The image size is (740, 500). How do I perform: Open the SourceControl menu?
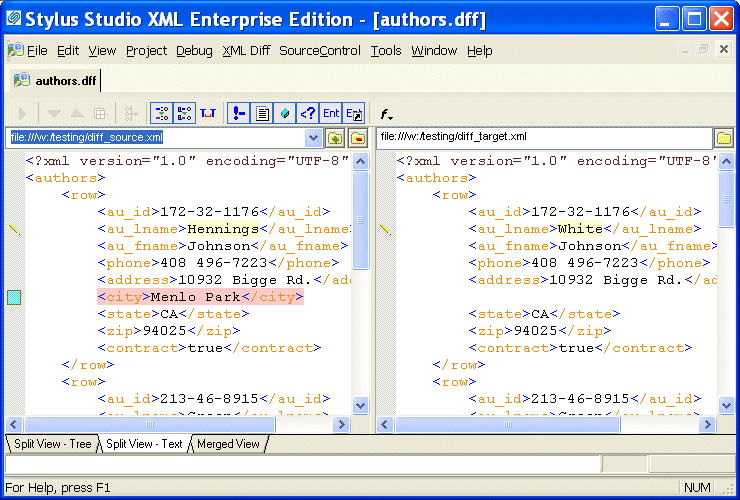click(x=319, y=51)
